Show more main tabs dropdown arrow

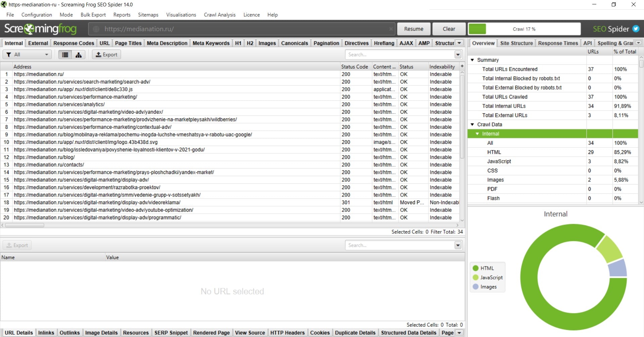459,43
